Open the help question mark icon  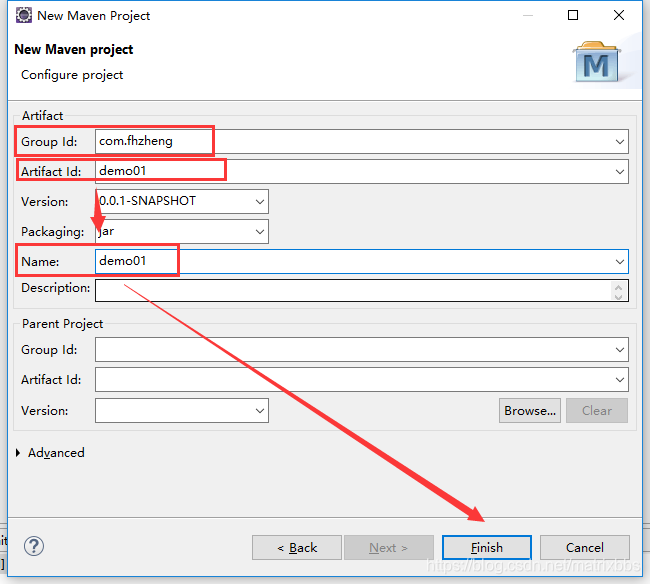tap(34, 547)
